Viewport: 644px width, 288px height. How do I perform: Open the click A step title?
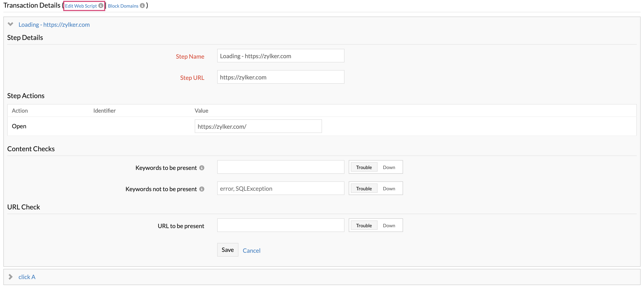27,277
